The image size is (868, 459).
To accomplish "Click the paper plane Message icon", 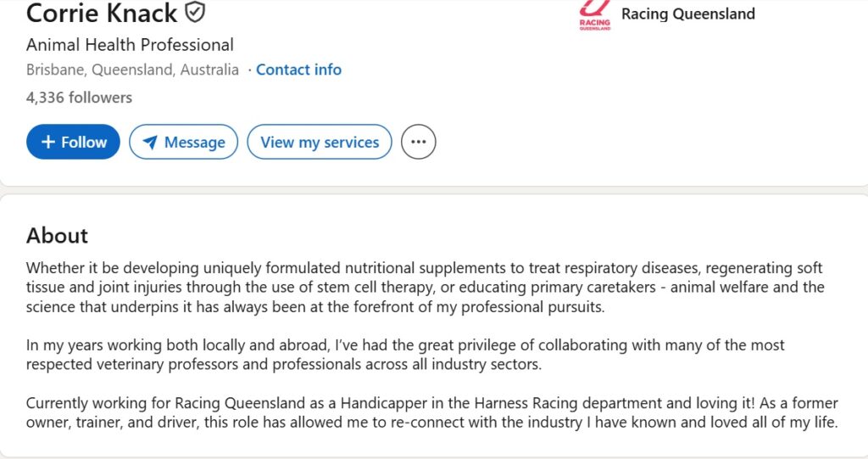I will 150,142.
